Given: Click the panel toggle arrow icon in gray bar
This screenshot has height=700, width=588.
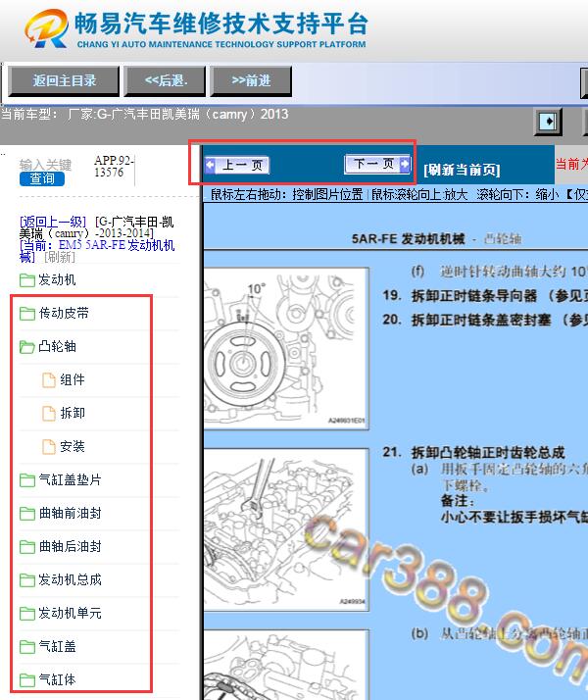Looking at the screenshot, I should tap(548, 122).
